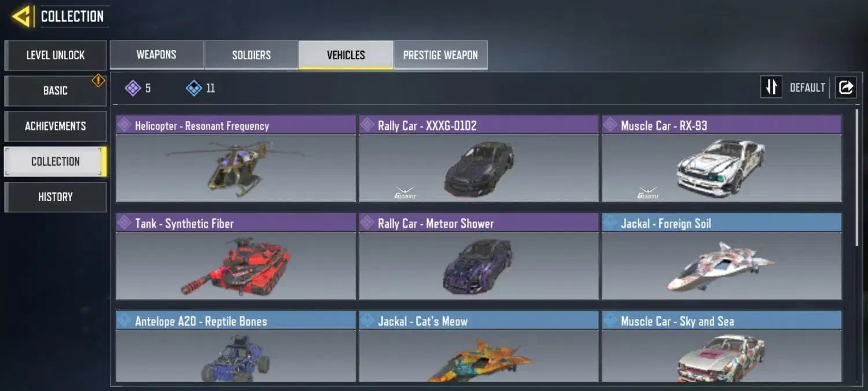Screen dimensions: 868x391
Task: Click the orange warning badge on Basic
Action: pyautogui.click(x=98, y=81)
